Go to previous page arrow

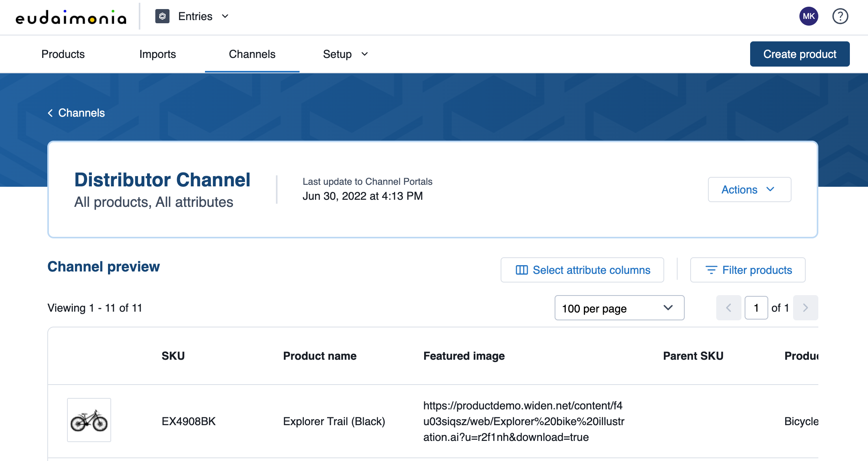click(728, 308)
